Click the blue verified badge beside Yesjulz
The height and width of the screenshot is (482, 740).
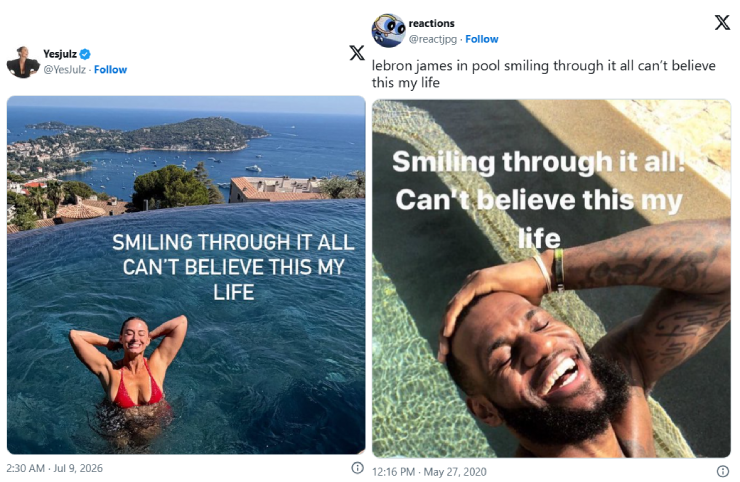85,54
